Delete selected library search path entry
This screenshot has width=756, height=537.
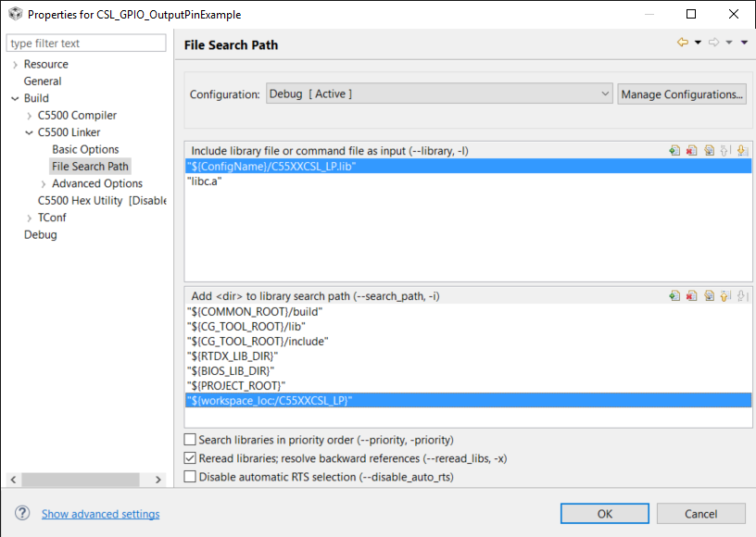(691, 296)
